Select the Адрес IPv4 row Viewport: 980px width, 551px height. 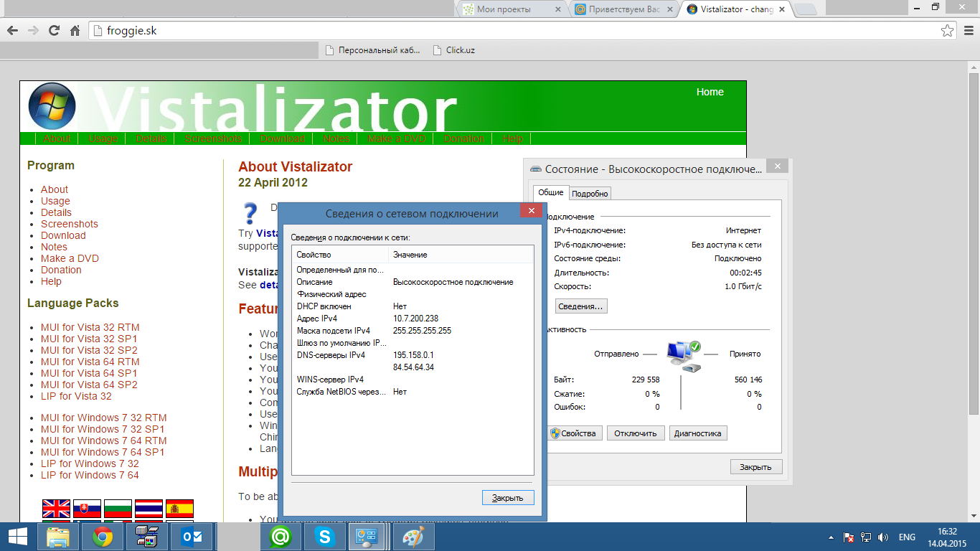click(413, 319)
